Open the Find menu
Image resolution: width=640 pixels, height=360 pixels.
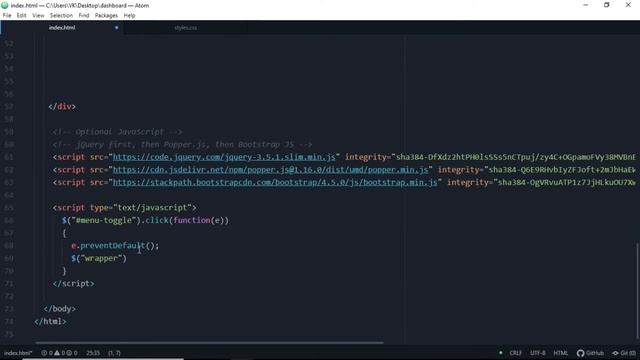pos(84,16)
